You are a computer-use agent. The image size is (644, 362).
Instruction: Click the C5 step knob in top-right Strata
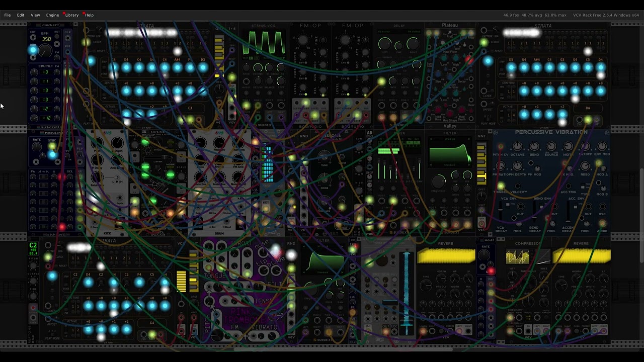click(x=588, y=67)
